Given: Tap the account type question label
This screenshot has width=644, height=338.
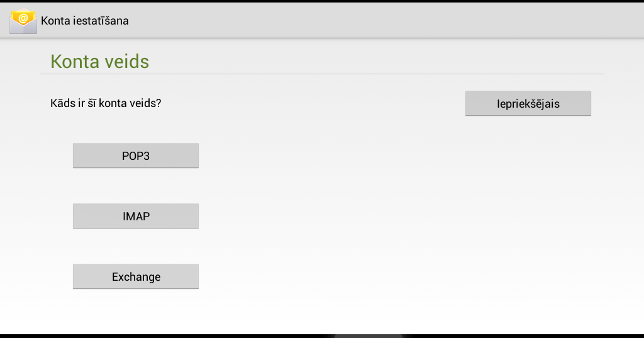Looking at the screenshot, I should click(106, 103).
